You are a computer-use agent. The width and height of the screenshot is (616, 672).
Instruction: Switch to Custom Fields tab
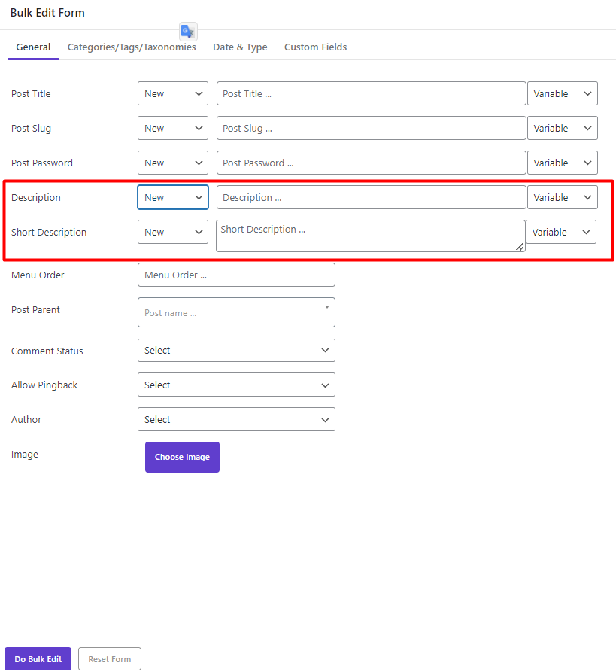pos(316,47)
